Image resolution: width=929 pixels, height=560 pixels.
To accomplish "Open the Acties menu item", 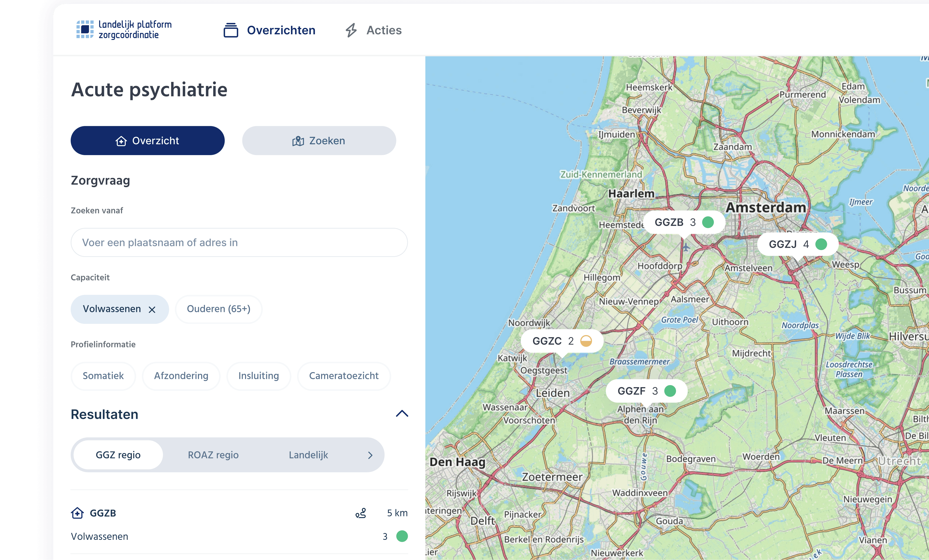I will click(x=374, y=30).
